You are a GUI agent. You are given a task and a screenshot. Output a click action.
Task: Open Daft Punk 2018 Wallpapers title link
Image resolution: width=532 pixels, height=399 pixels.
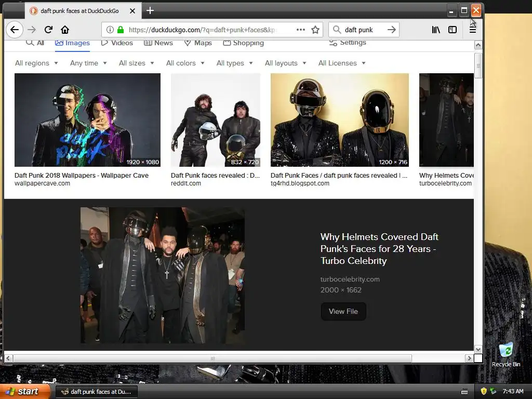(x=82, y=176)
